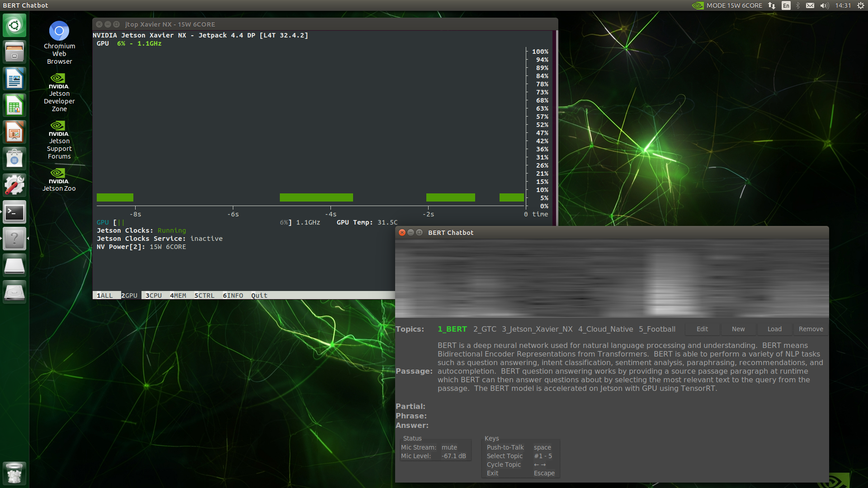Image resolution: width=868 pixels, height=488 pixels.
Task: Select the 1_BERT topic
Action: (452, 329)
